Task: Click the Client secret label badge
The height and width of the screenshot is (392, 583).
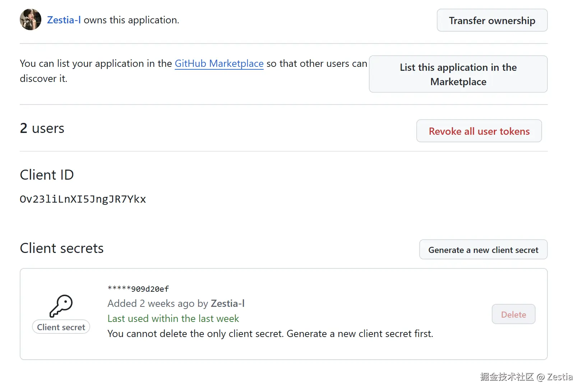Action: [x=61, y=327]
